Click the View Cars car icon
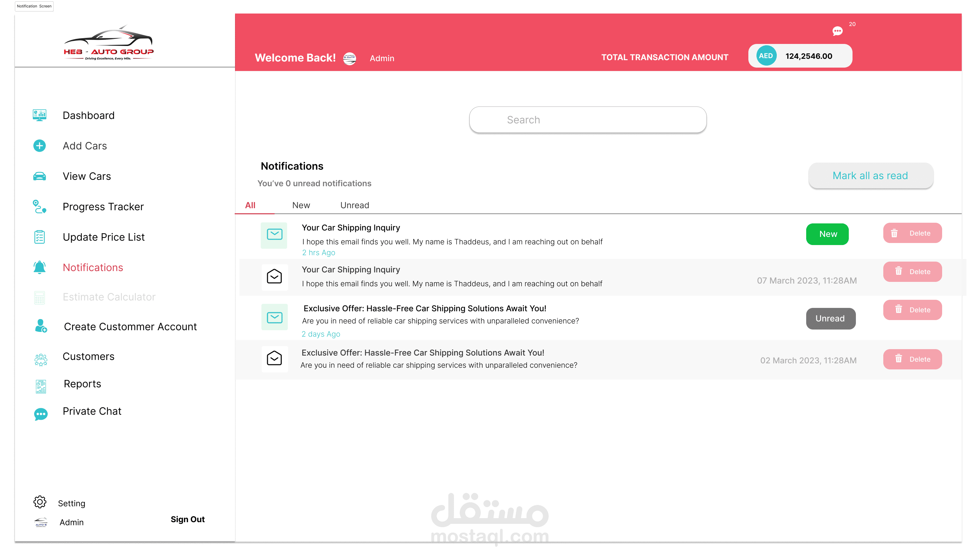This screenshot has width=980, height=558. click(x=40, y=176)
